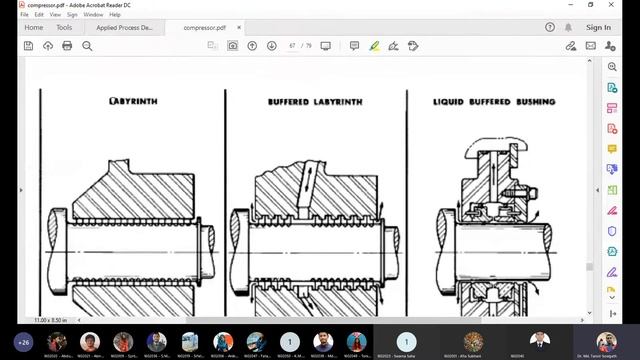Open the Window menu
The image size is (640, 360).
tap(93, 14)
